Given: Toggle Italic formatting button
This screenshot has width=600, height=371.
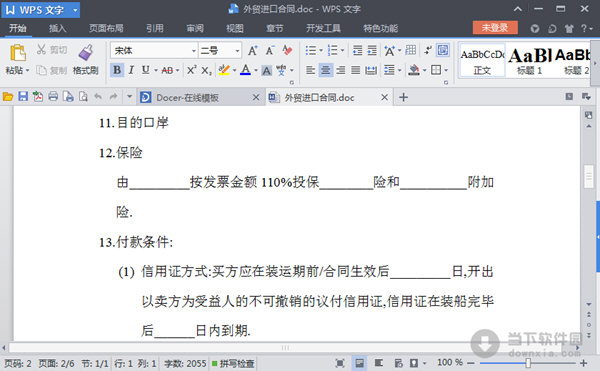Looking at the screenshot, I should pyautogui.click(x=131, y=70).
